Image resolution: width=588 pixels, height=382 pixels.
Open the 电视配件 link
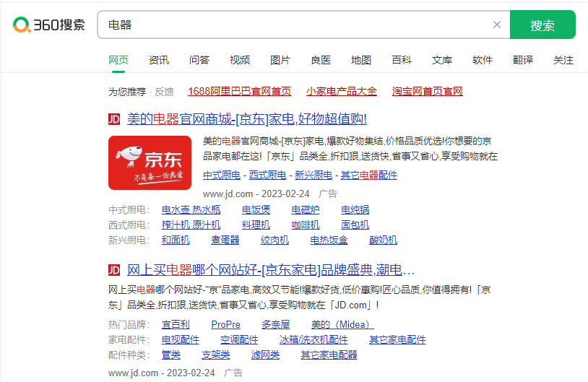[x=181, y=340]
